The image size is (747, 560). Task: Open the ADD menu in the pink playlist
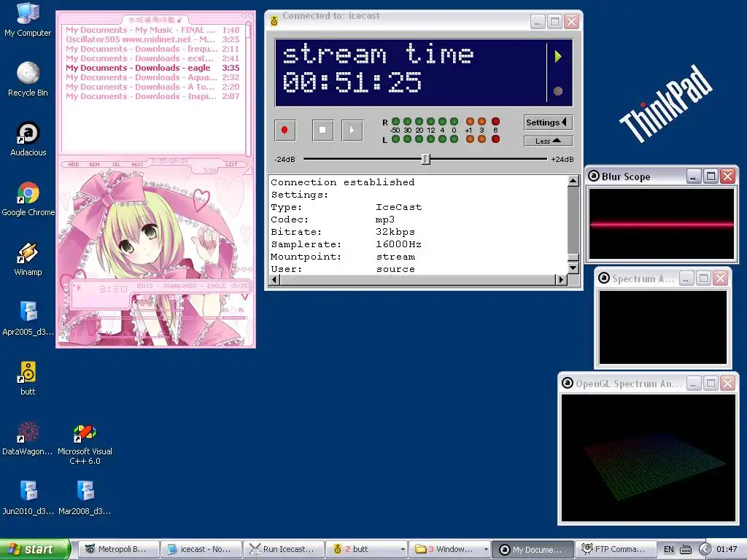pyautogui.click(x=74, y=164)
